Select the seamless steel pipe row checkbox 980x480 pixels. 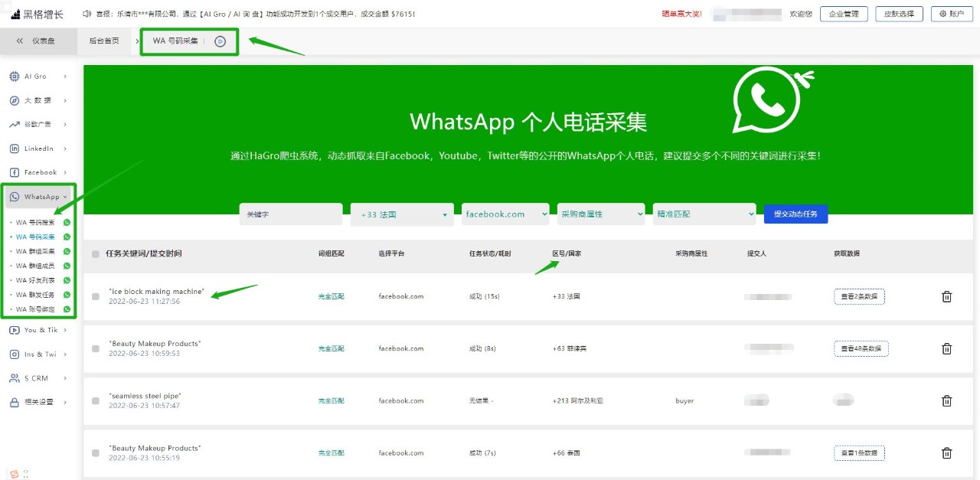pos(96,400)
